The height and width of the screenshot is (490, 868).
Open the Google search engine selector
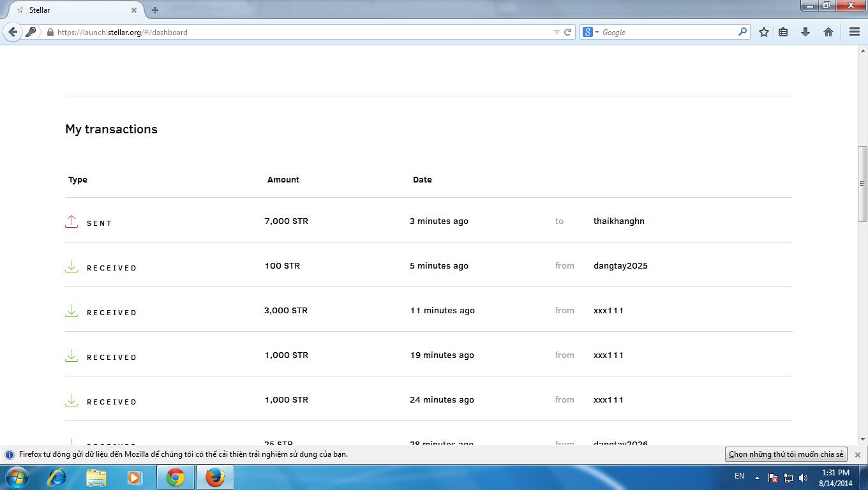[x=590, y=32]
